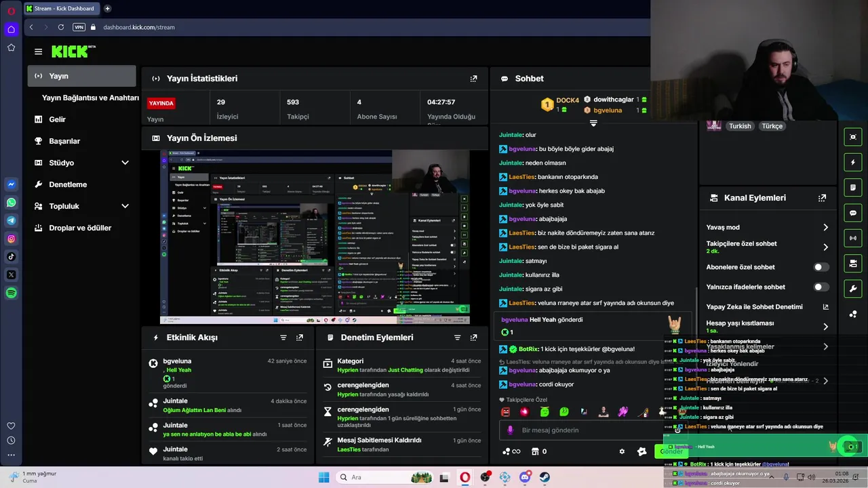
Task: Click the wrench icon in right icon column
Action: click(853, 288)
